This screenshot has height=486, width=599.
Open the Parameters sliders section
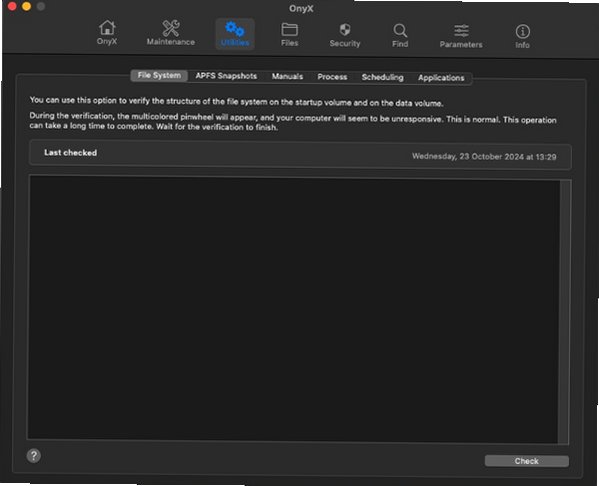click(461, 36)
